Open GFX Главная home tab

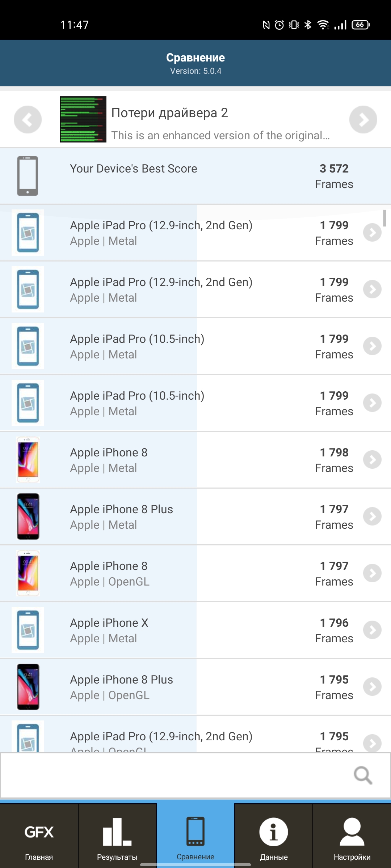39,837
